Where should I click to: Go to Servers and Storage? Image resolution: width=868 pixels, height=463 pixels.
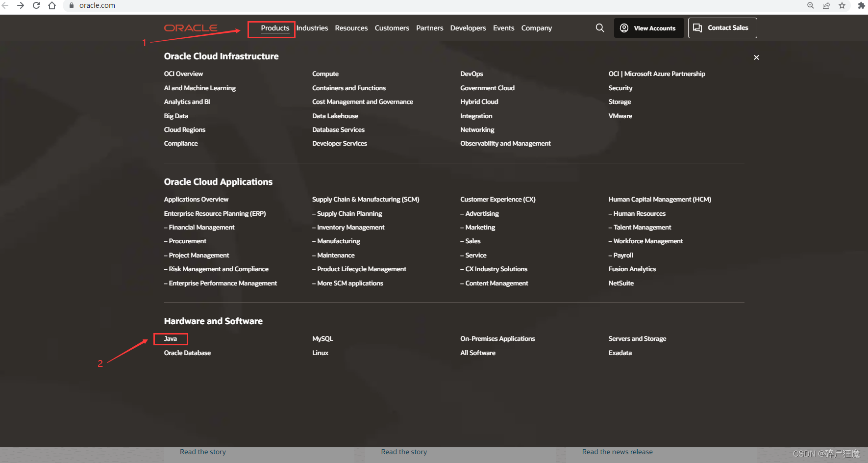637,338
